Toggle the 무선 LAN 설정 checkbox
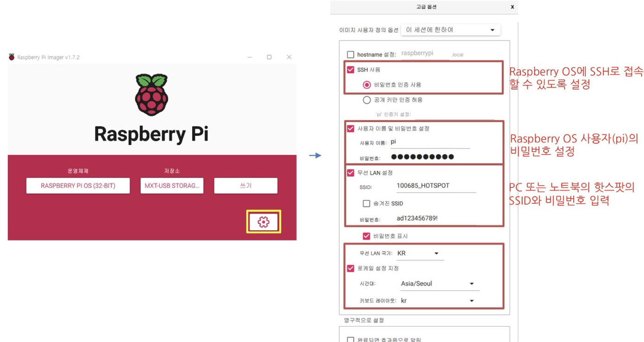644x342 pixels. click(x=350, y=173)
